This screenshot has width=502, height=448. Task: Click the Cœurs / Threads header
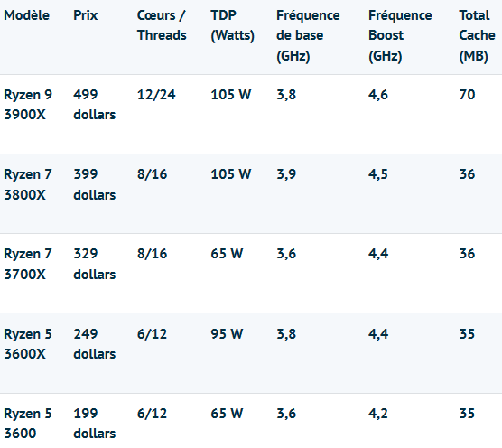[x=162, y=25]
